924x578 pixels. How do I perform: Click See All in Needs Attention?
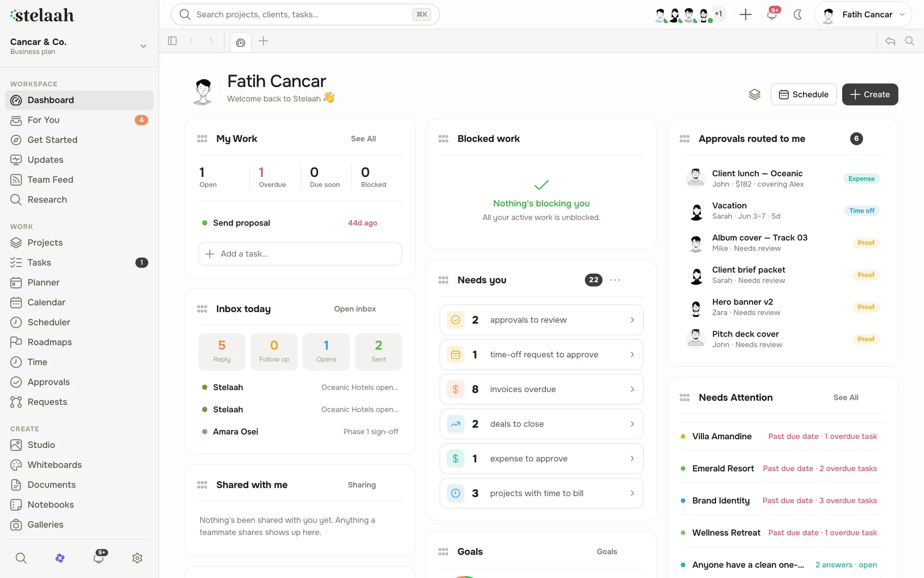coord(846,398)
